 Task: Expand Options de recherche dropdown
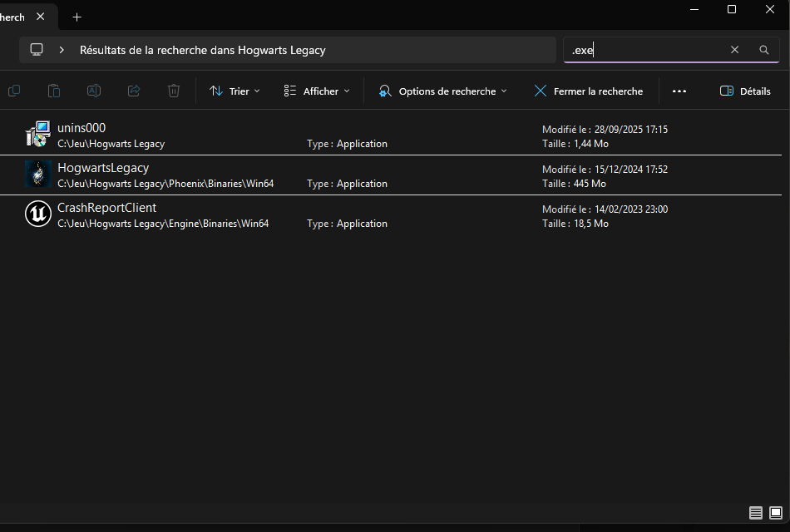coord(443,91)
